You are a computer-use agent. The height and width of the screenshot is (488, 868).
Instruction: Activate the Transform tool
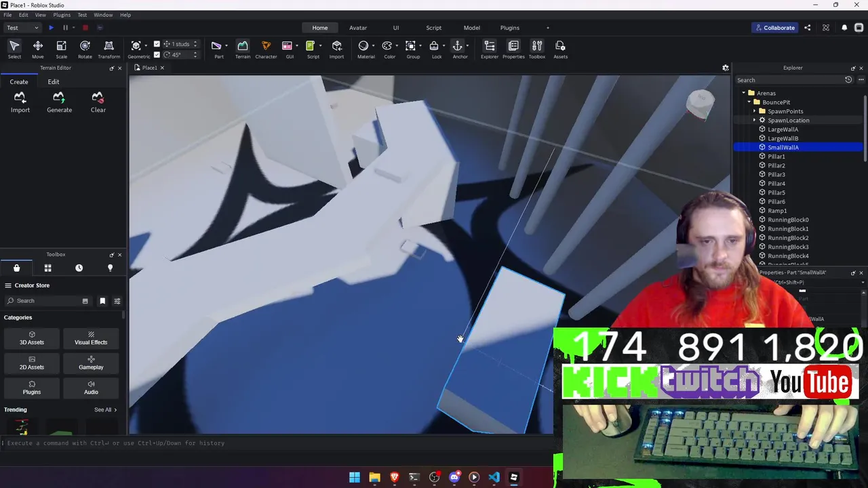108,49
